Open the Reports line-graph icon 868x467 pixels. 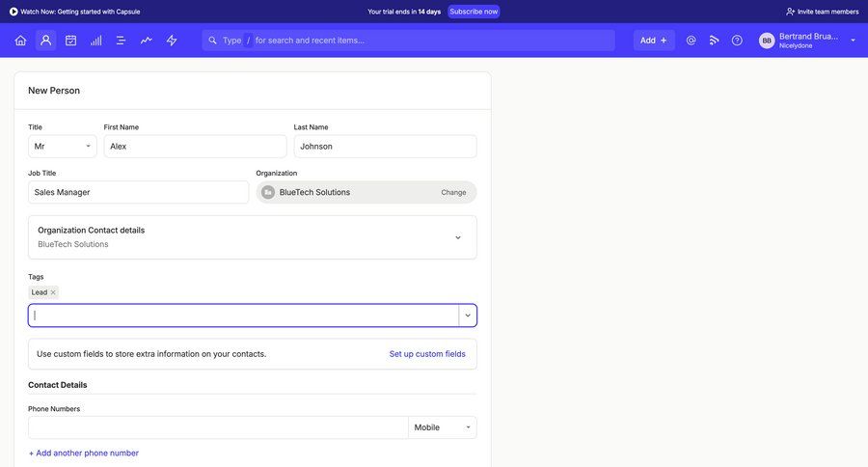click(147, 41)
